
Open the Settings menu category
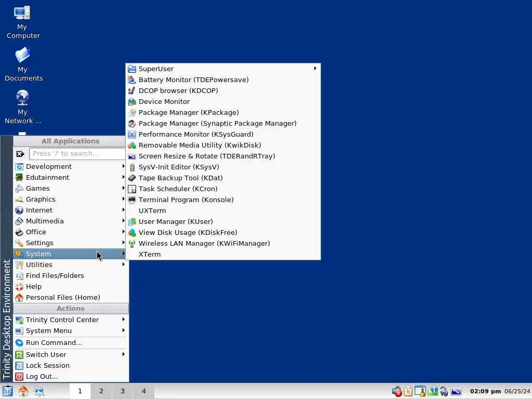(x=70, y=243)
